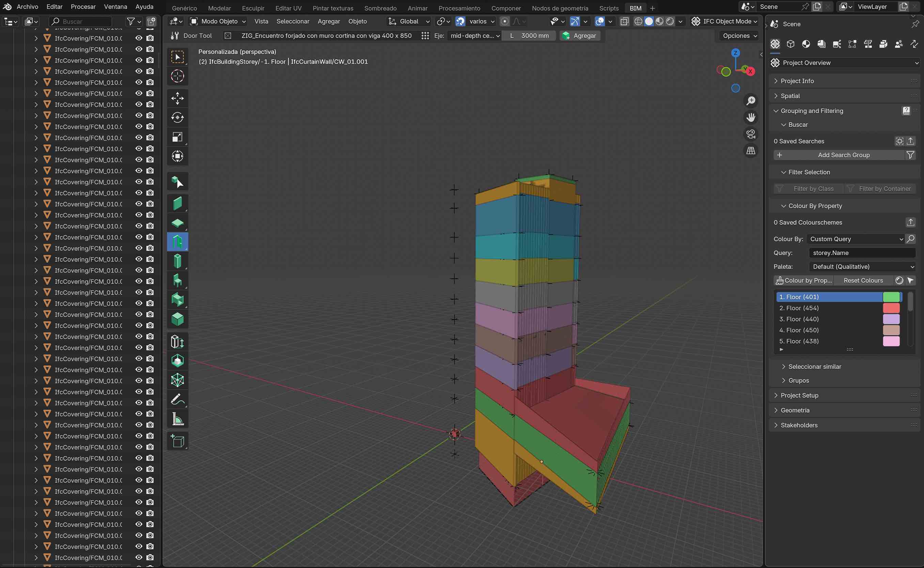Choose the Move tool
The height and width of the screenshot is (568, 924).
(177, 98)
